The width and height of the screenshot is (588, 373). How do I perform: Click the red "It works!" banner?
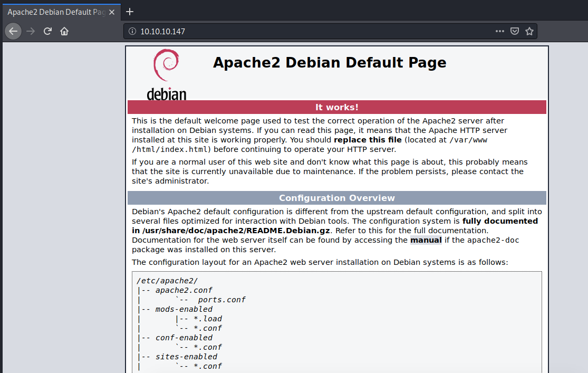336,107
